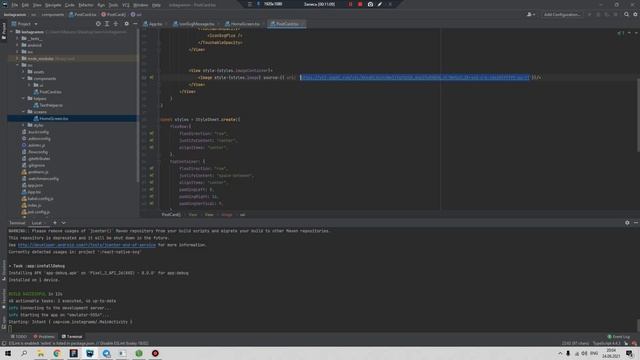The image size is (640, 360).
Task: Open the VCS menu
Action: tap(126, 5)
